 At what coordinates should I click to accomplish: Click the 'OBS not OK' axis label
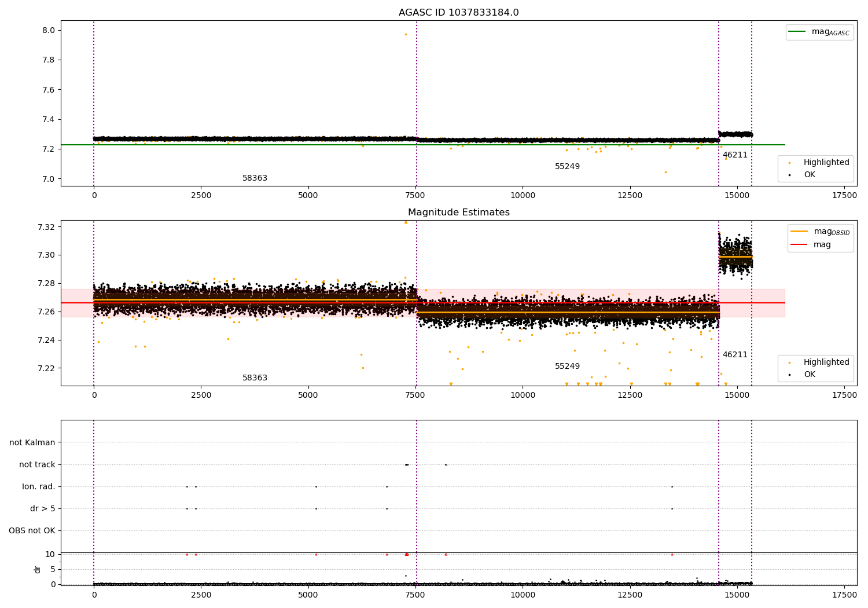click(32, 530)
